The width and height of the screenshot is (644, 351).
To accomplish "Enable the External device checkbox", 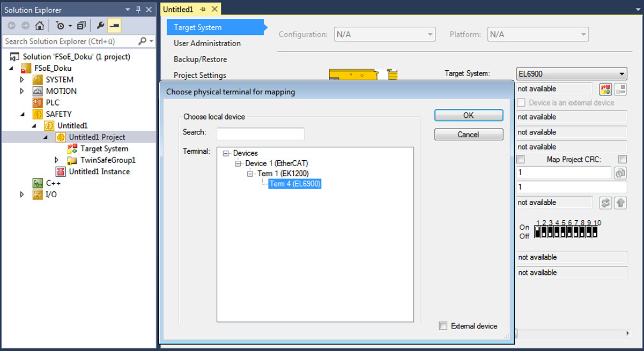I will (443, 326).
